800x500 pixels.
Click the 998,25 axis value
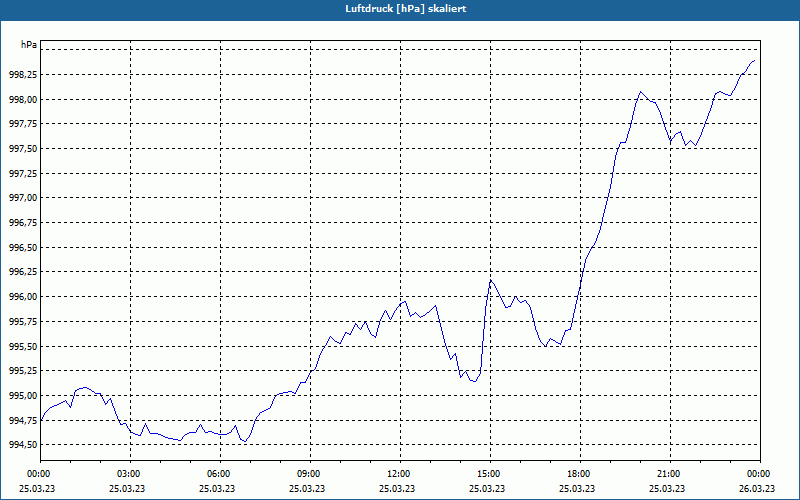click(x=23, y=74)
